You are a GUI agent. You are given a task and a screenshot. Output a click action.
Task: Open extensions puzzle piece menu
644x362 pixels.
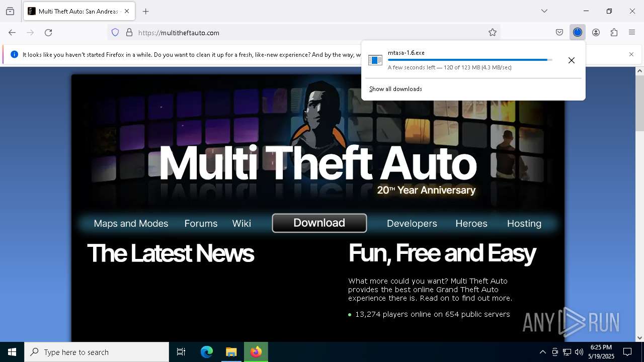614,33
